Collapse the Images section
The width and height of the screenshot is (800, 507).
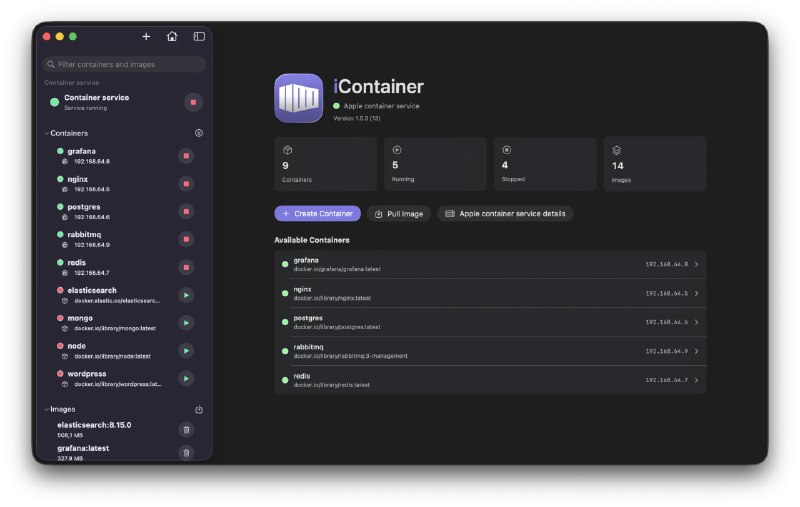click(x=46, y=410)
